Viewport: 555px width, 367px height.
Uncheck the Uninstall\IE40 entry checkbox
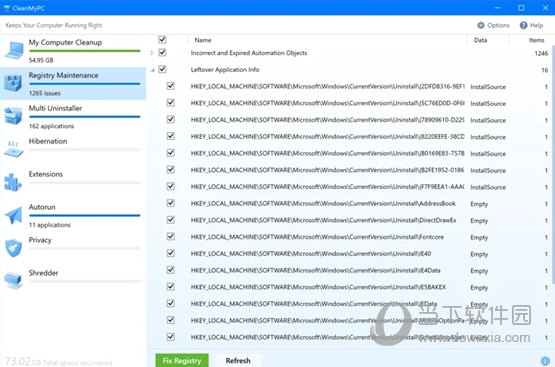[171, 253]
